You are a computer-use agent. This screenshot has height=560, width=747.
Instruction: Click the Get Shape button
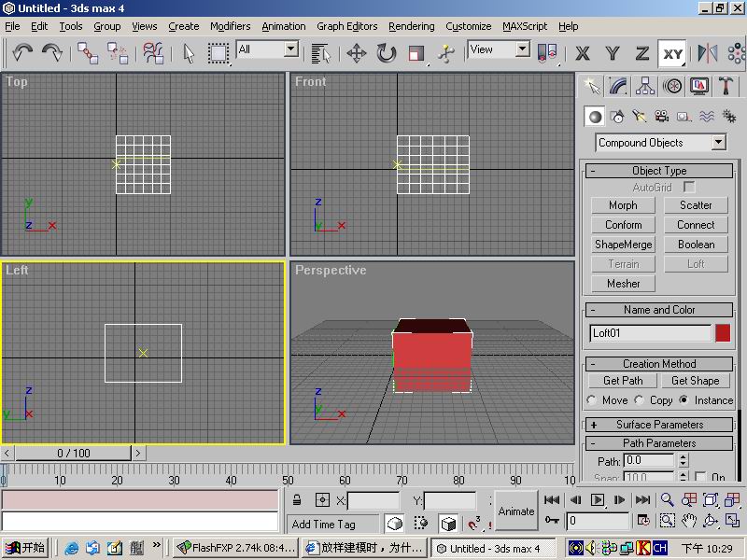[695, 381]
